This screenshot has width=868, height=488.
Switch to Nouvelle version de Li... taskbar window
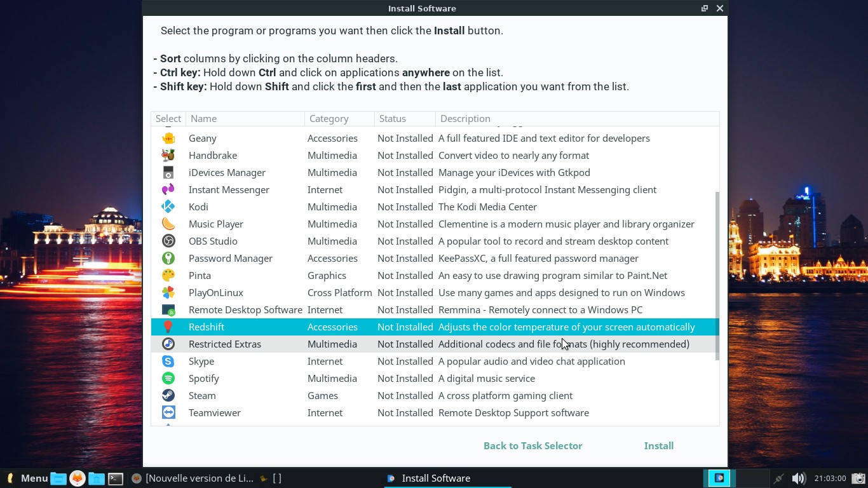(x=193, y=478)
